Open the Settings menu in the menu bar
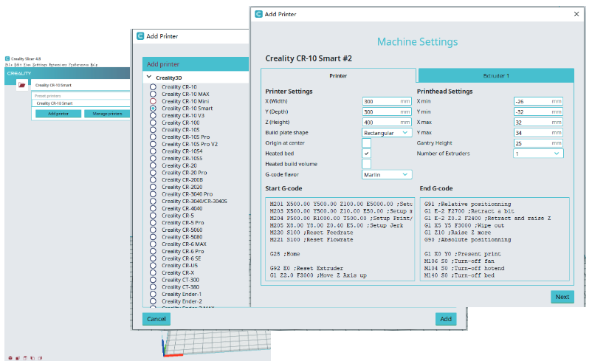Screen dimensions: 592x364 [41, 65]
